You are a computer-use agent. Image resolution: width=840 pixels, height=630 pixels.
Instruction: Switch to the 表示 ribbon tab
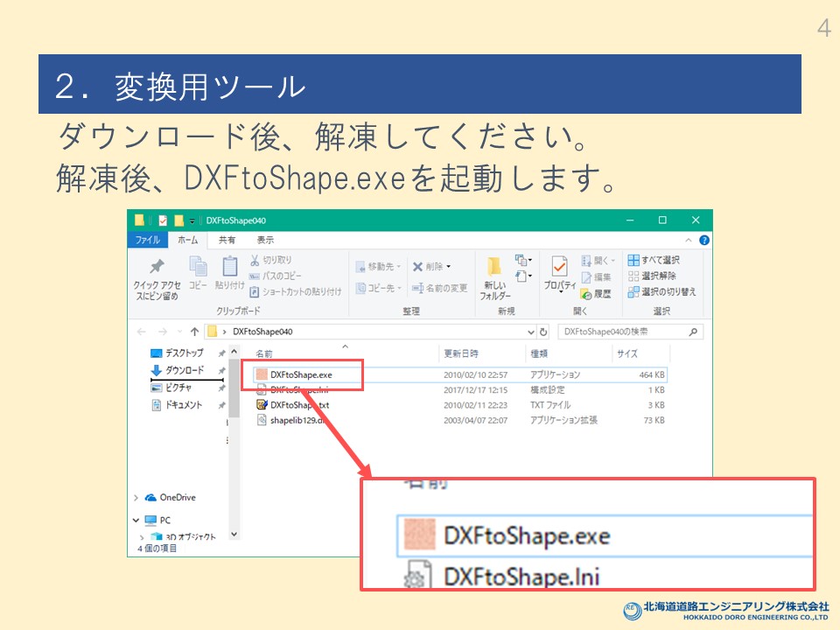(x=265, y=240)
